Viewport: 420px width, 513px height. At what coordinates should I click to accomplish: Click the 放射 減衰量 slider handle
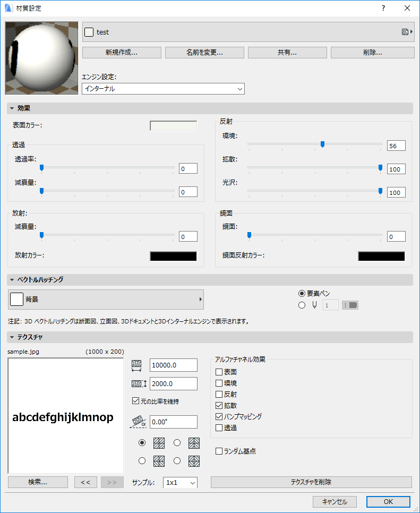pos(41,235)
